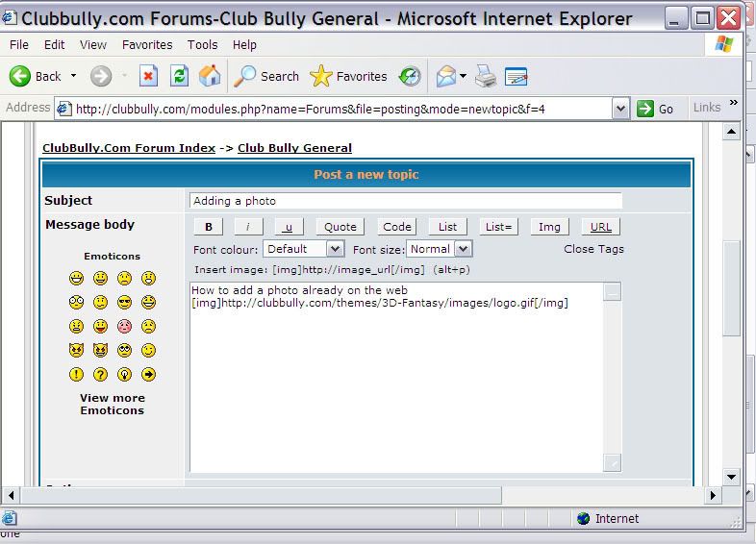Click the horizontal scrollbar left arrow

pyautogui.click(x=11, y=495)
